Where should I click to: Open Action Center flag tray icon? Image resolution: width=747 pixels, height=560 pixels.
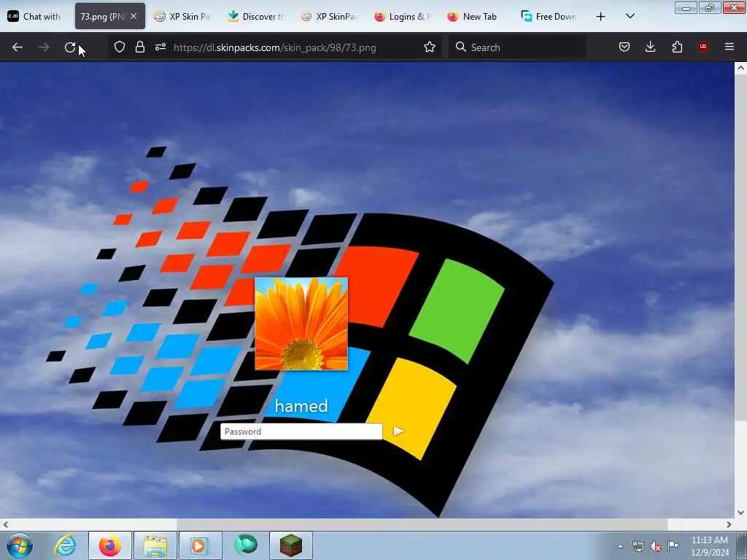click(x=673, y=545)
